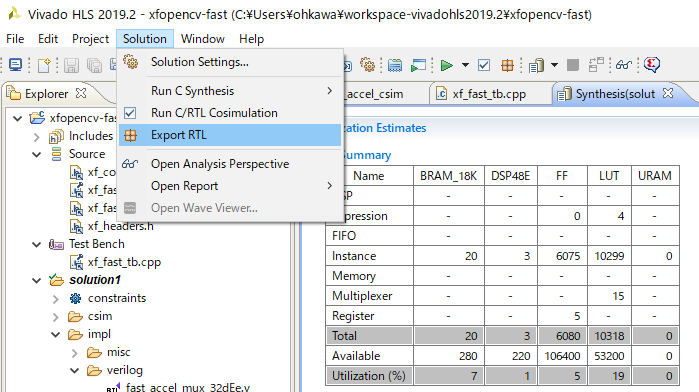The width and height of the screenshot is (699, 392).
Task: Click the Instance LUT value 10299
Action: pos(609,256)
